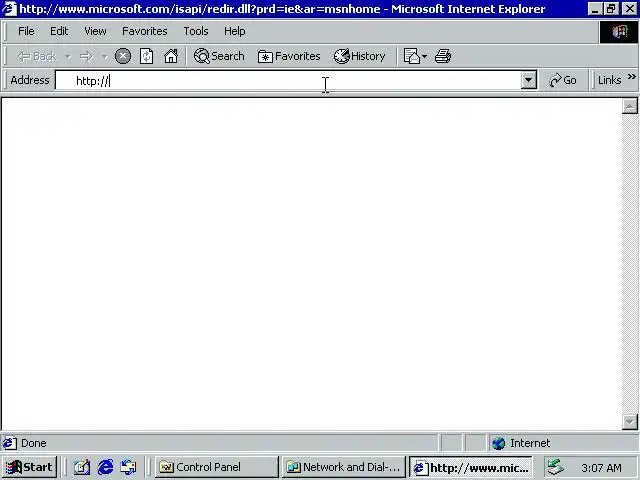Open the Favorites pane from toolbar

(x=289, y=56)
